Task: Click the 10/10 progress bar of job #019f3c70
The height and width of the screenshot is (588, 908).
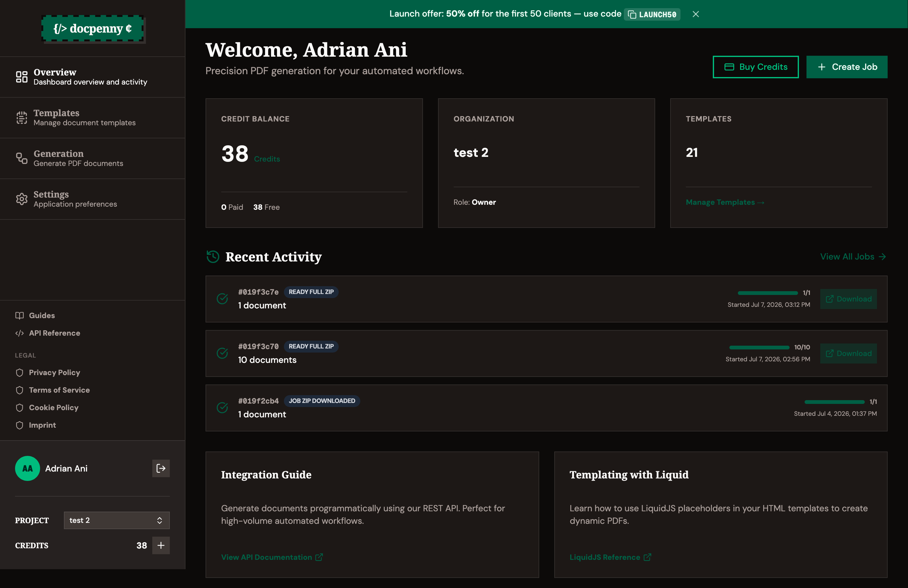Action: pyautogui.click(x=759, y=348)
